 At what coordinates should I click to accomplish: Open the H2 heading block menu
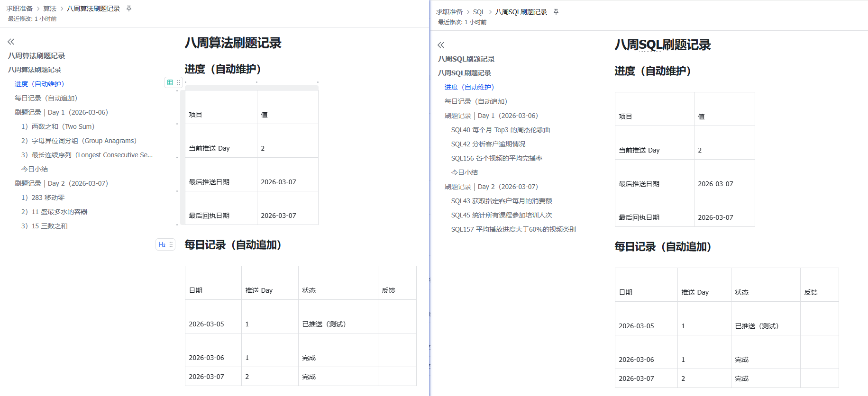(x=162, y=244)
